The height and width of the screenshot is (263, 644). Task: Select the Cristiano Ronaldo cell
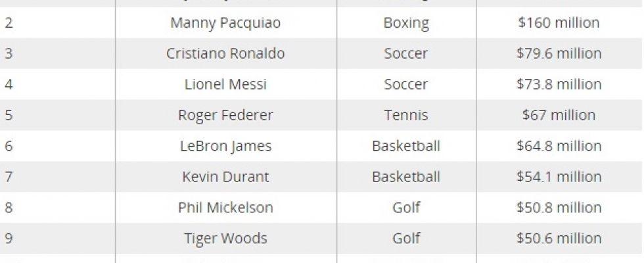point(225,54)
